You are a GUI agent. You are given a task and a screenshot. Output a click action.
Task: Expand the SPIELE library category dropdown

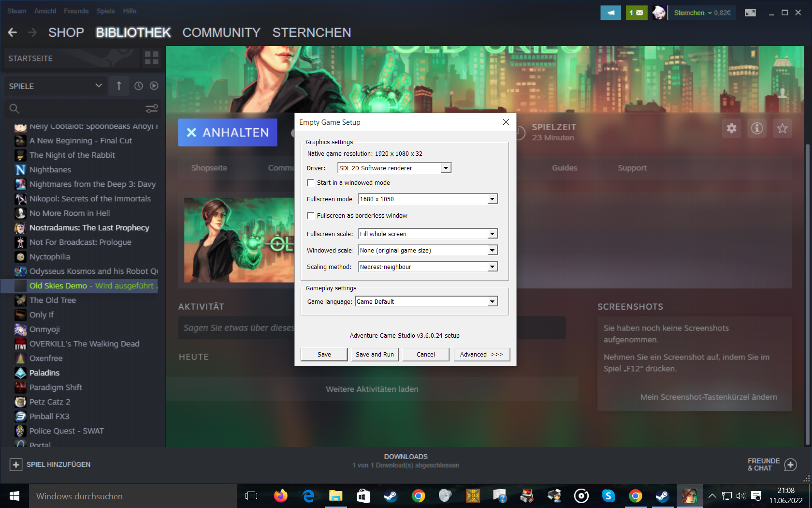(x=56, y=86)
